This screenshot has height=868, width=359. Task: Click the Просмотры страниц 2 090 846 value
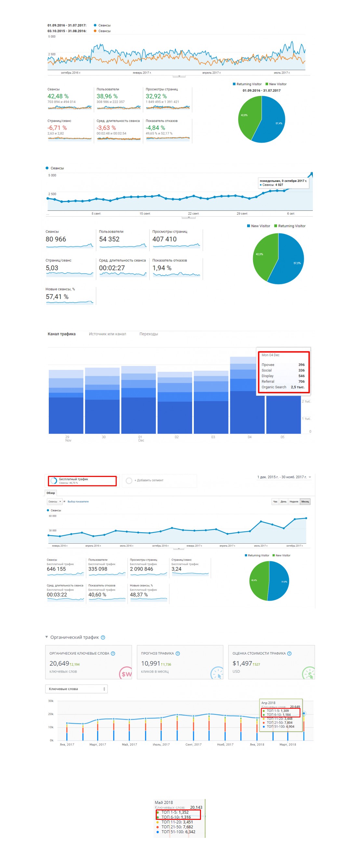pos(141,569)
